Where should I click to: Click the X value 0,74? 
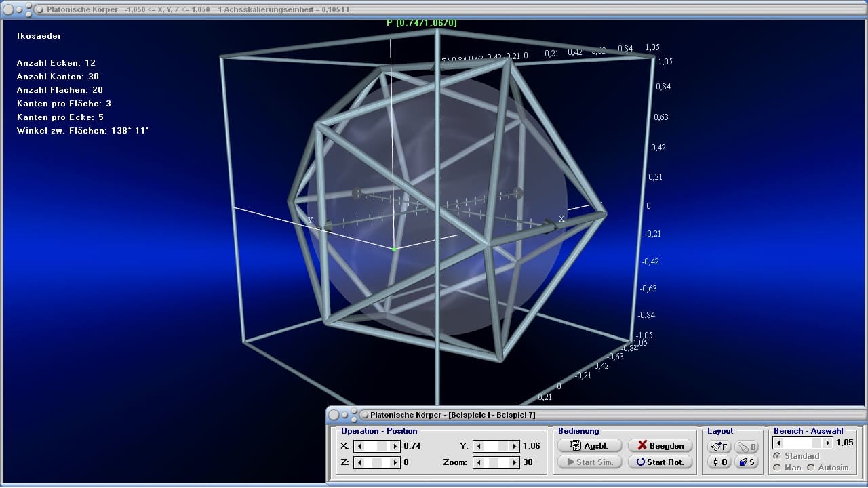click(412, 446)
